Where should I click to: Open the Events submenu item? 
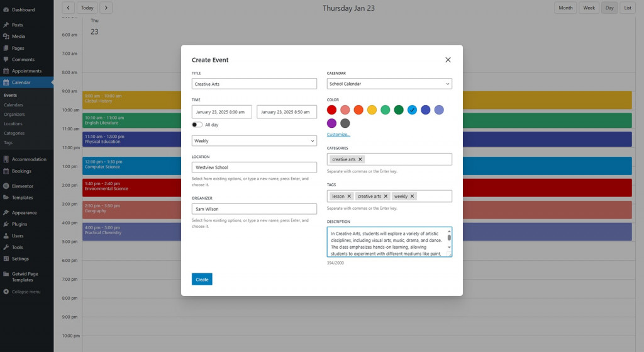[10, 95]
